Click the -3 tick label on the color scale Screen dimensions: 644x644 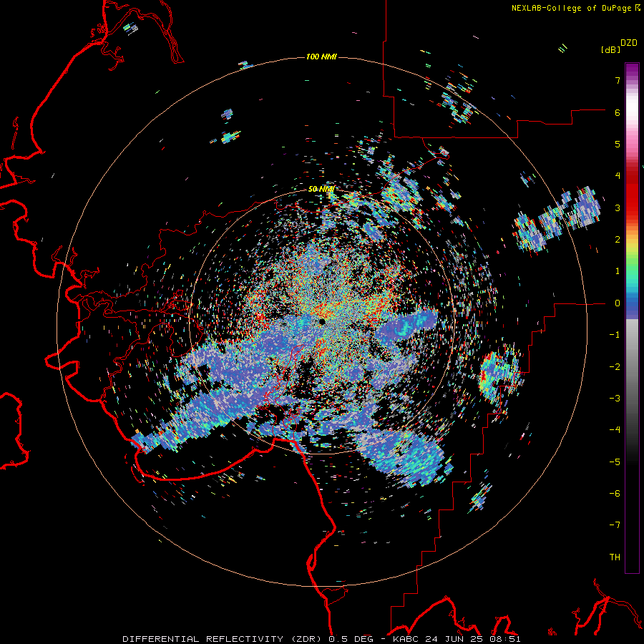tap(615, 399)
